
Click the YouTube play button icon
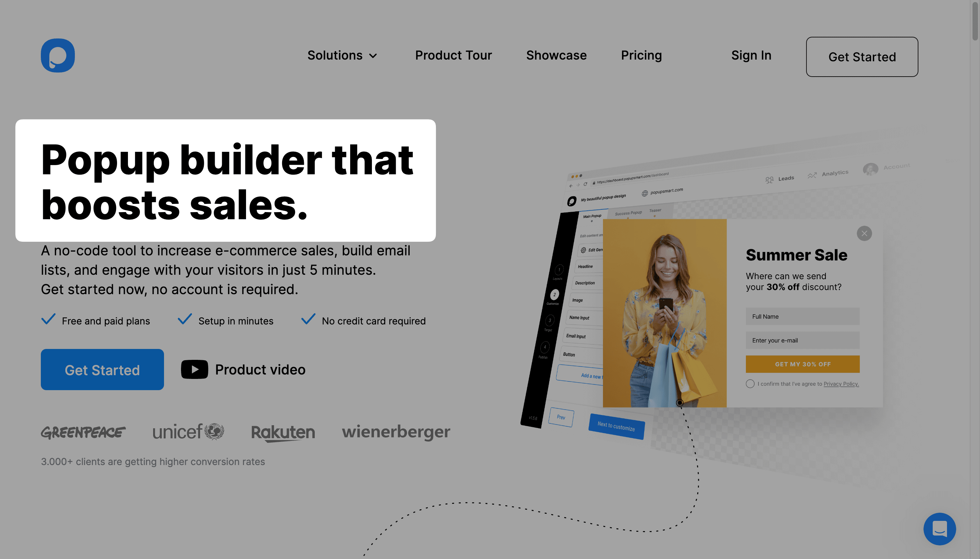pyautogui.click(x=195, y=370)
